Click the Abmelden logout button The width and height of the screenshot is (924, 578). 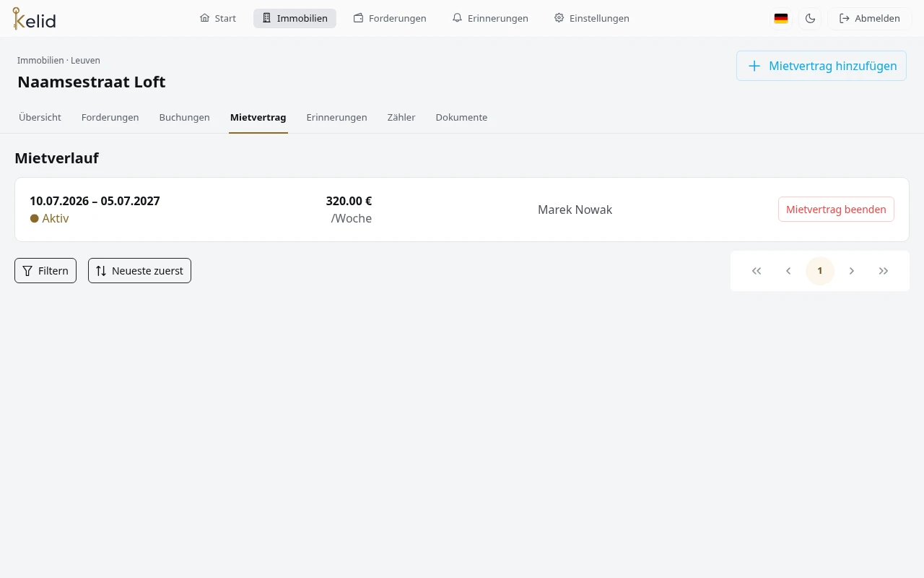coord(870,19)
